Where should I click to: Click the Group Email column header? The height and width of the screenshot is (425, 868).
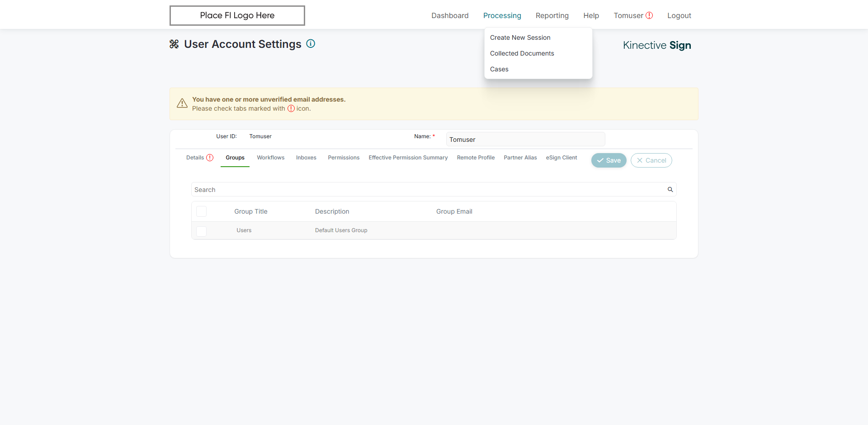click(454, 211)
